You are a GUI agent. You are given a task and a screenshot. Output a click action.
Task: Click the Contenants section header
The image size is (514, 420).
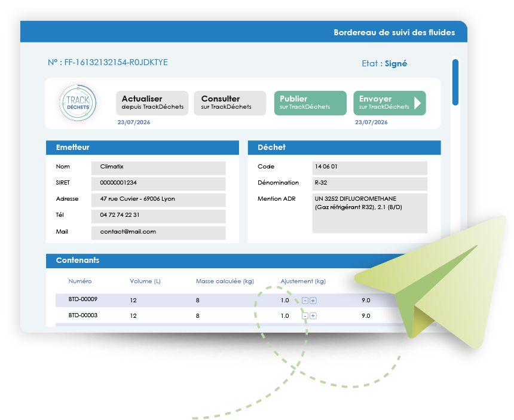point(226,260)
